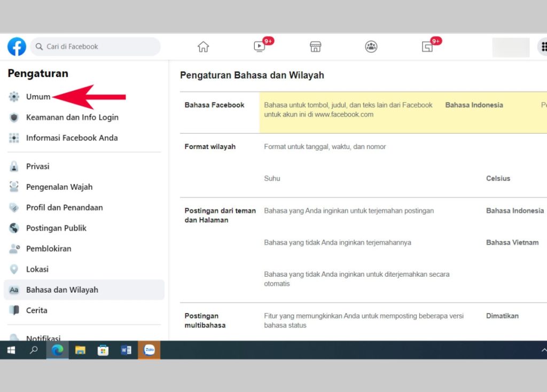Viewport: 547px width, 392px height.
Task: Click the Pengaturan sidebar heading
Action: coord(38,73)
